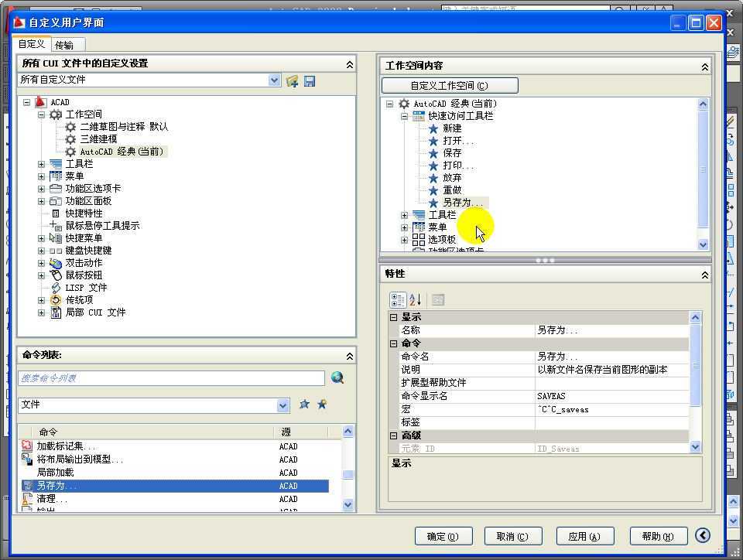This screenshot has height=560, width=743.
Task: Open the 所有自定义文件 dropdown
Action: click(x=274, y=80)
